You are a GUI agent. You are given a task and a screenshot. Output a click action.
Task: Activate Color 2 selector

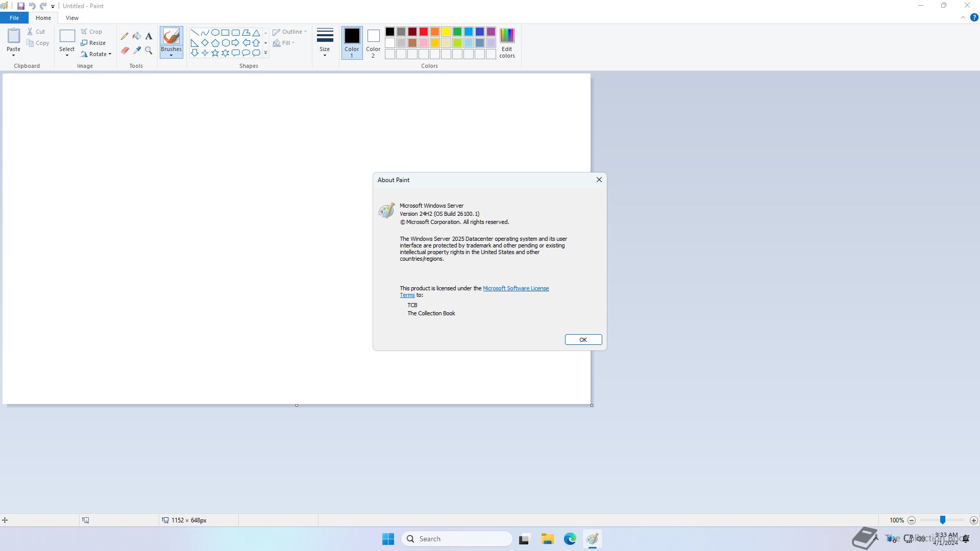click(373, 42)
